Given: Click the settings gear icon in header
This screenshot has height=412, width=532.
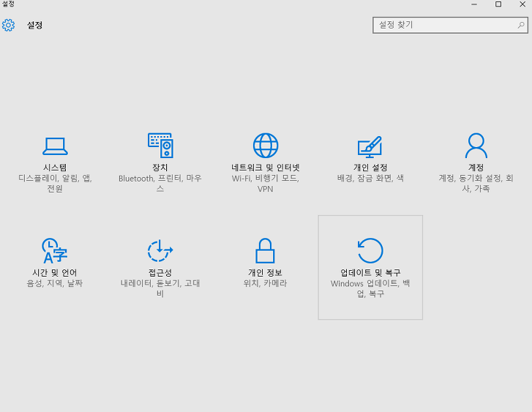Looking at the screenshot, I should pyautogui.click(x=8, y=25).
